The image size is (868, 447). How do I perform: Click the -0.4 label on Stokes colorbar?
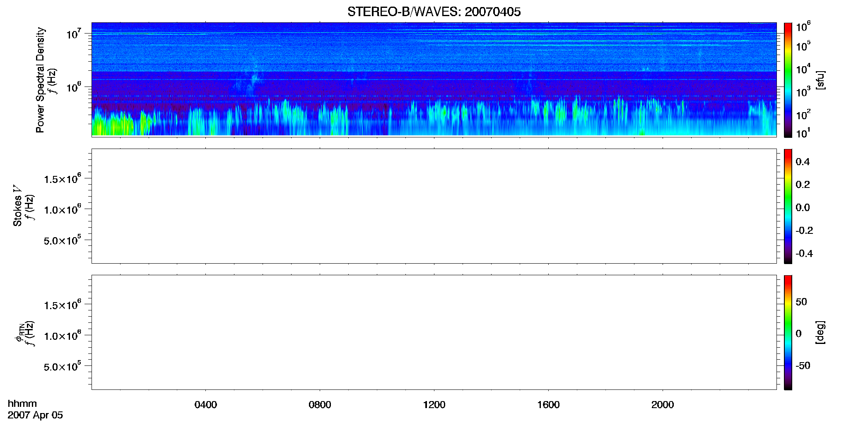[804, 254]
